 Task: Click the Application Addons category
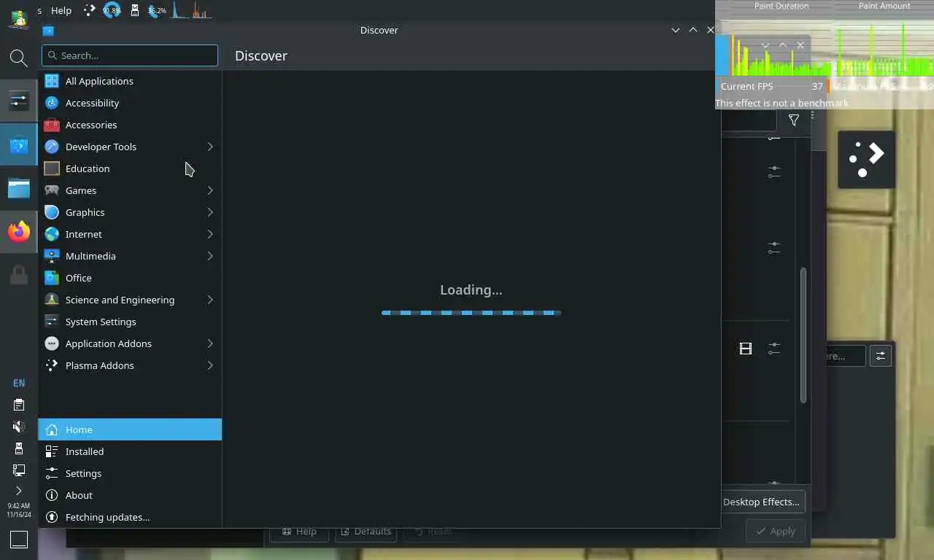tap(130, 343)
